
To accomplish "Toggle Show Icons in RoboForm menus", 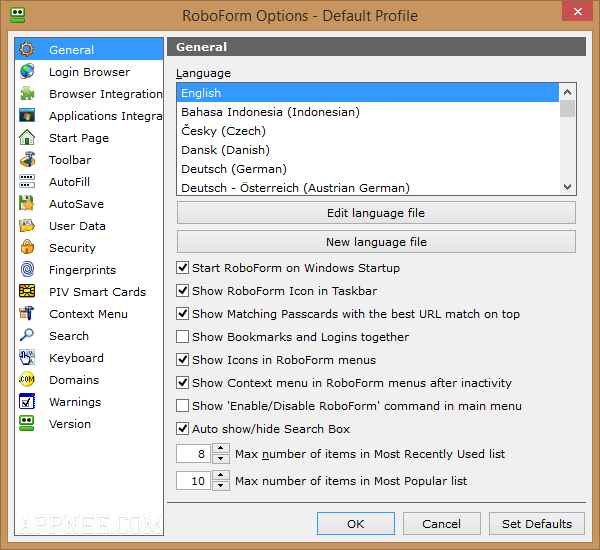I will (x=183, y=359).
